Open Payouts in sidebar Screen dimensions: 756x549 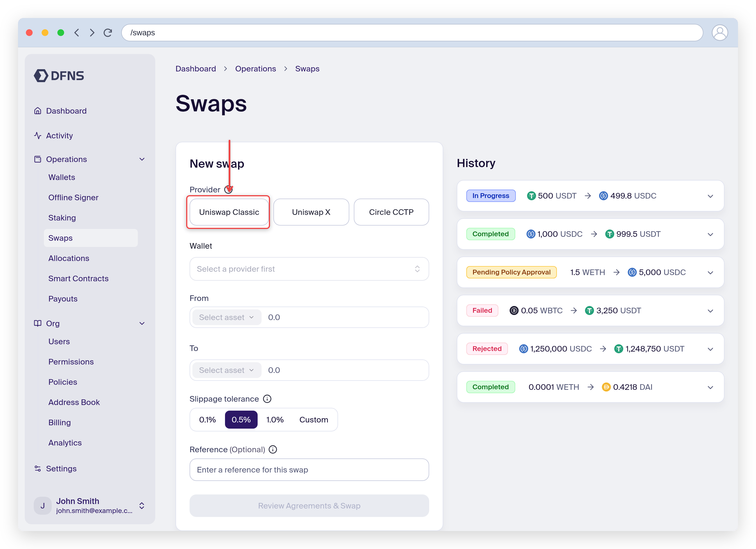[63, 299]
